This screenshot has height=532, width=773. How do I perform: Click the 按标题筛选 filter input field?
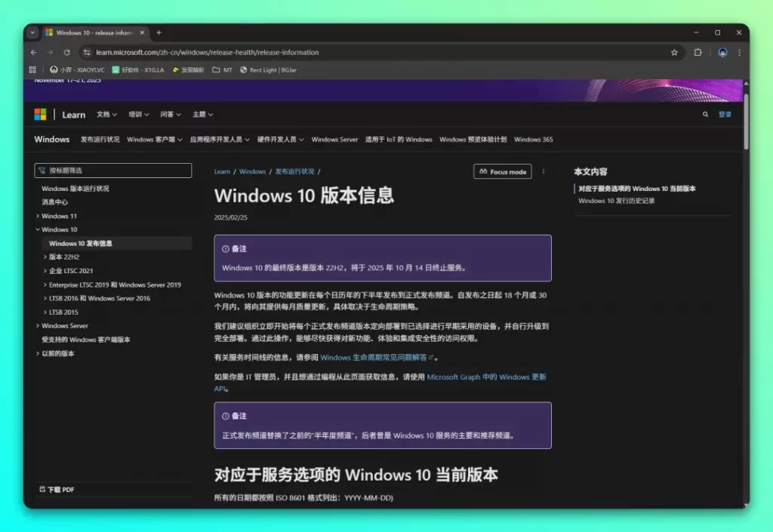112,171
